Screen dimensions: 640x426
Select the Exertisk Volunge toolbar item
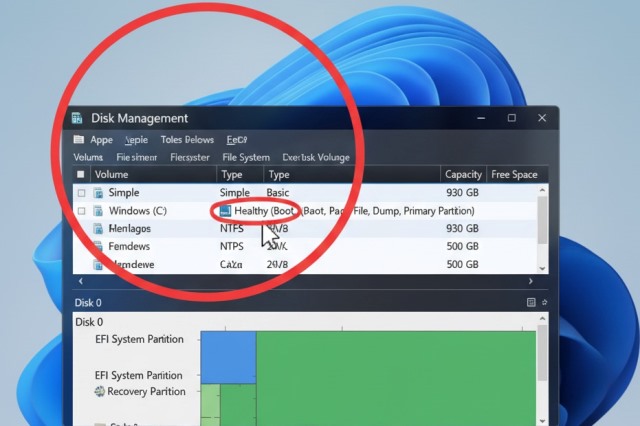(316, 158)
